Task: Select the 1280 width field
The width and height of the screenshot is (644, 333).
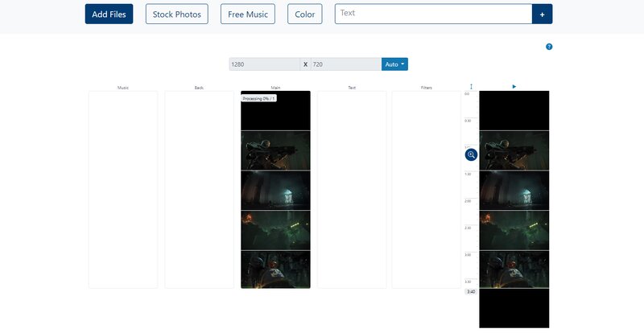Action: (x=265, y=64)
